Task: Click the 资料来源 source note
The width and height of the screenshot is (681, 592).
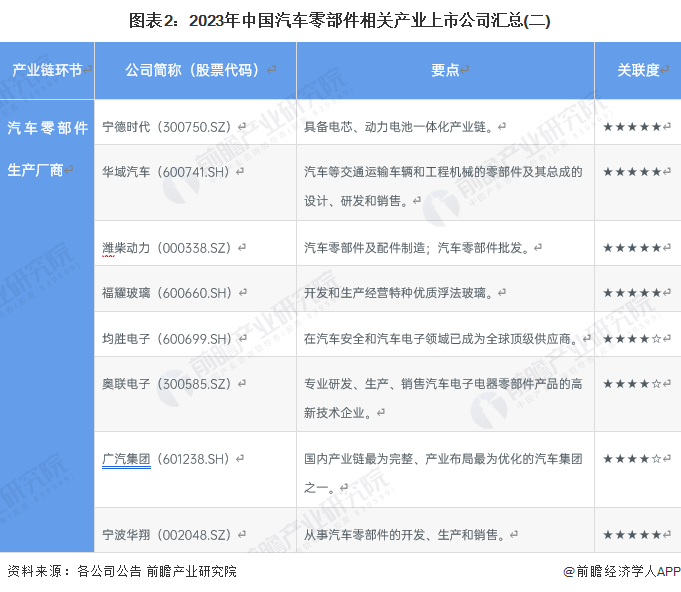Action: point(122,571)
